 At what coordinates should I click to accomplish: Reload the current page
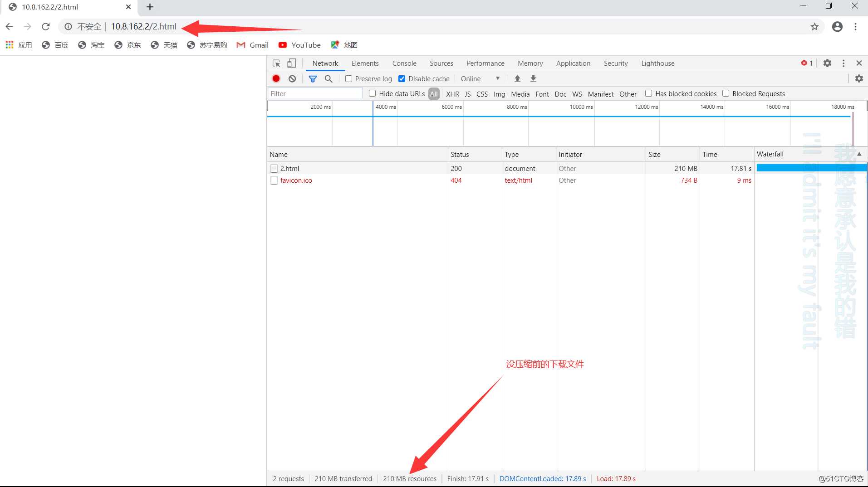[x=45, y=26]
